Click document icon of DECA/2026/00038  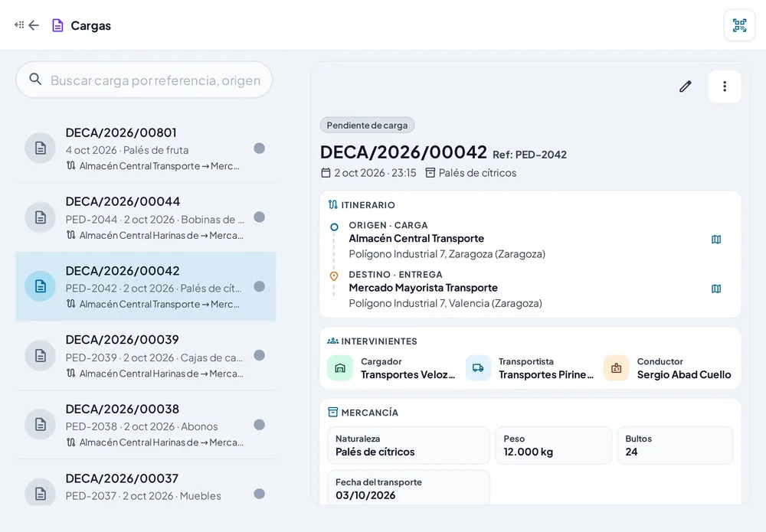pyautogui.click(x=41, y=425)
